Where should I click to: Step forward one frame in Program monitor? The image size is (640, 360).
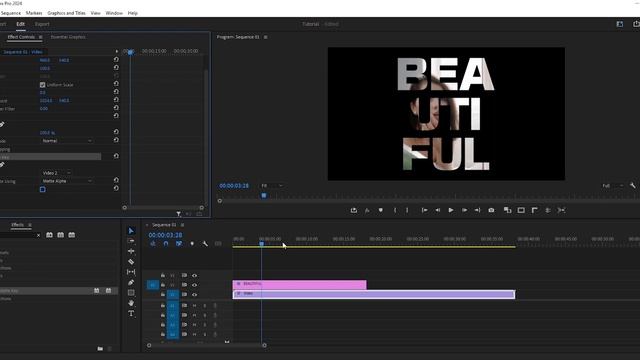[464, 210]
